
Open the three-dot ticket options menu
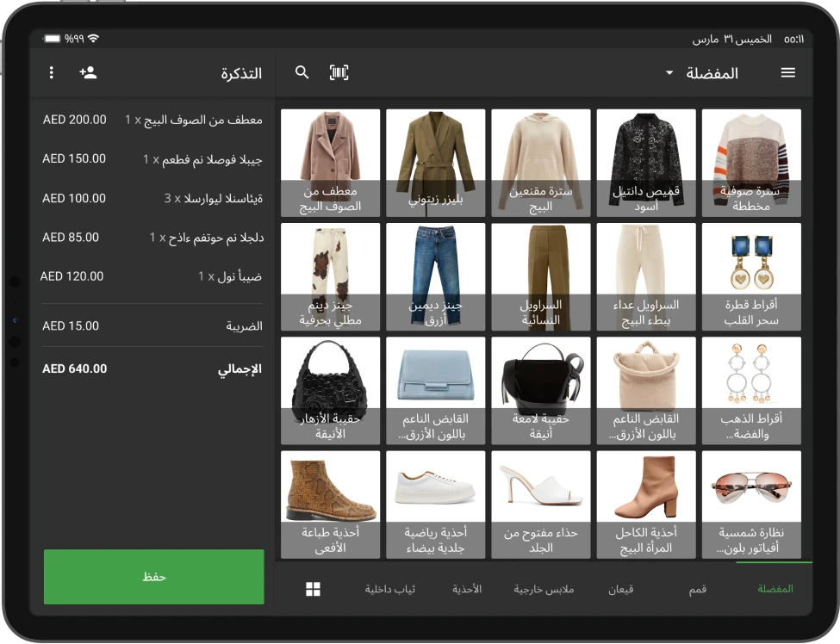click(x=51, y=72)
